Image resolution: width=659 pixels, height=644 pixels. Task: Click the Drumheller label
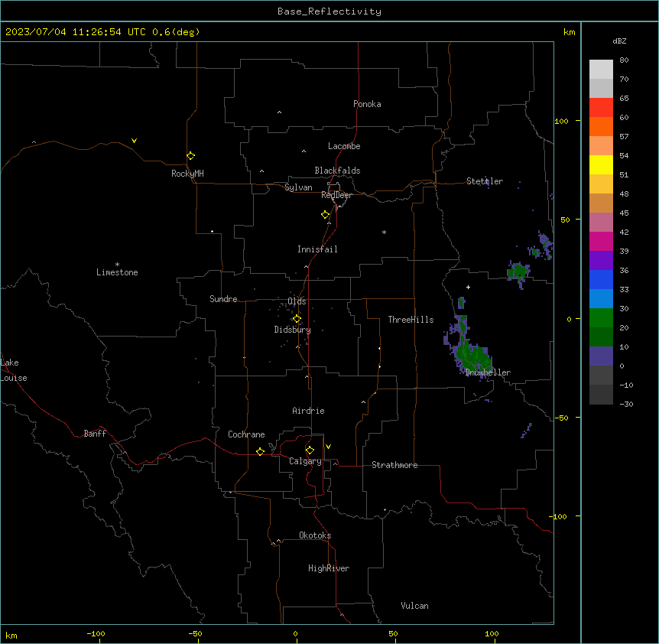[488, 372]
